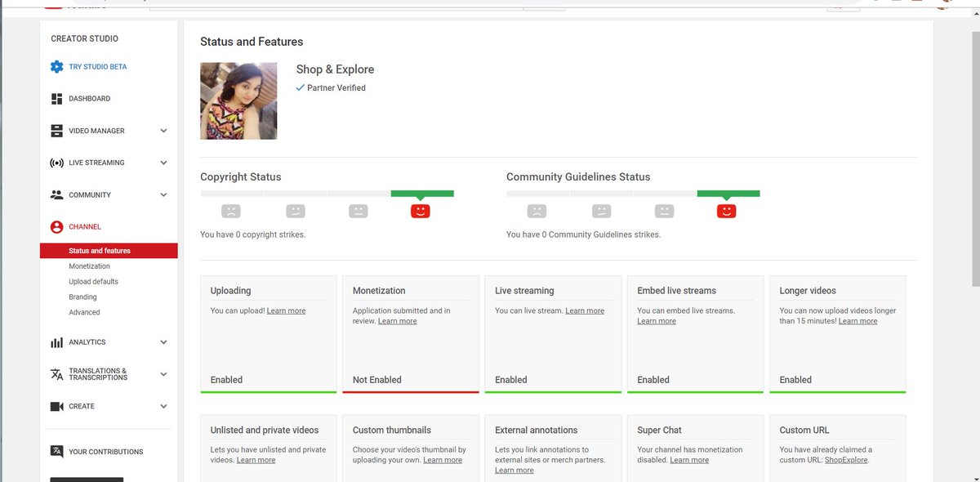Click 'You have 0 Community Guidelines strikes.' text

click(x=583, y=234)
